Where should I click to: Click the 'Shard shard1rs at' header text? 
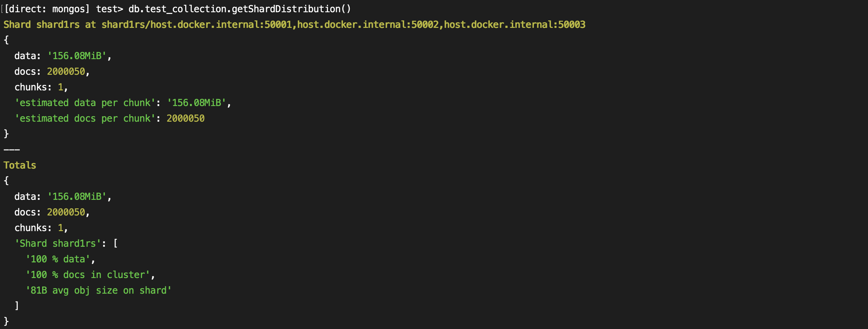tap(50, 24)
